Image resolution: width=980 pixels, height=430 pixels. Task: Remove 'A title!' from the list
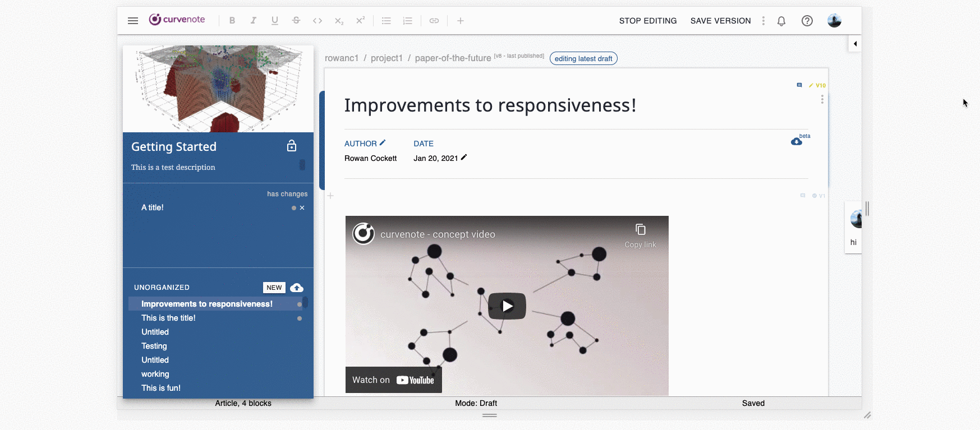point(302,208)
